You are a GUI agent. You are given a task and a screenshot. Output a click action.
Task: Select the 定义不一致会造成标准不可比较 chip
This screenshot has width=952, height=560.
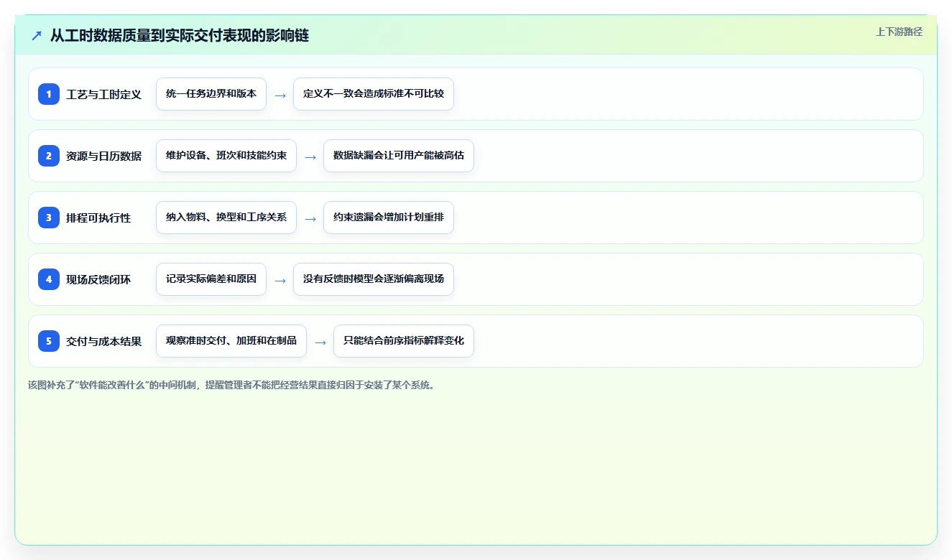coord(374,94)
